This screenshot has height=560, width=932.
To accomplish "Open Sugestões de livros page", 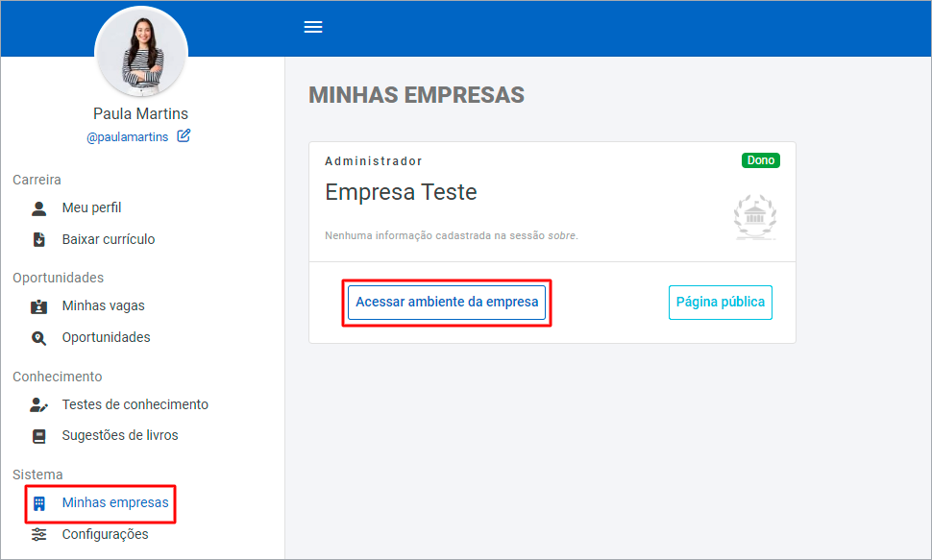I will click(x=119, y=436).
